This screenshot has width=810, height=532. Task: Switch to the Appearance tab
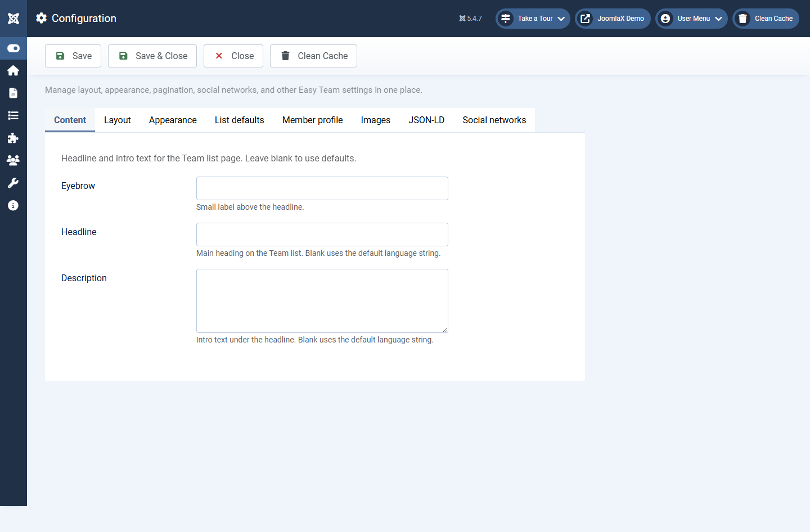pyautogui.click(x=173, y=120)
